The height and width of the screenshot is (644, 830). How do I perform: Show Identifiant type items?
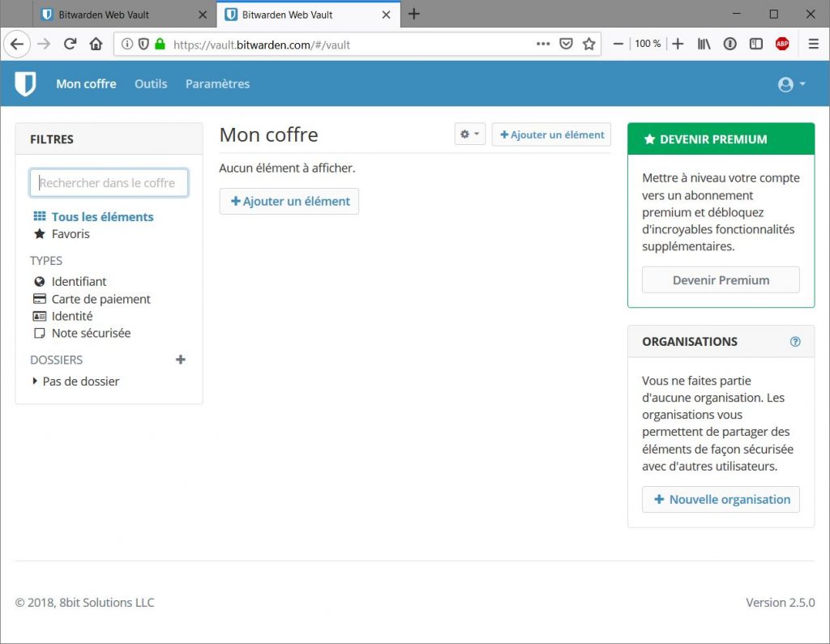click(x=79, y=282)
